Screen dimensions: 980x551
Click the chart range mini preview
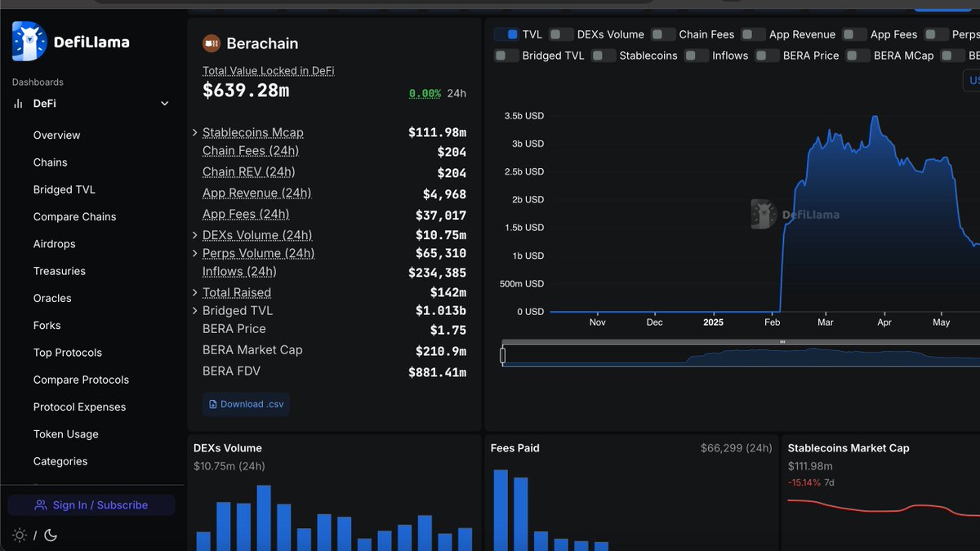pos(742,357)
